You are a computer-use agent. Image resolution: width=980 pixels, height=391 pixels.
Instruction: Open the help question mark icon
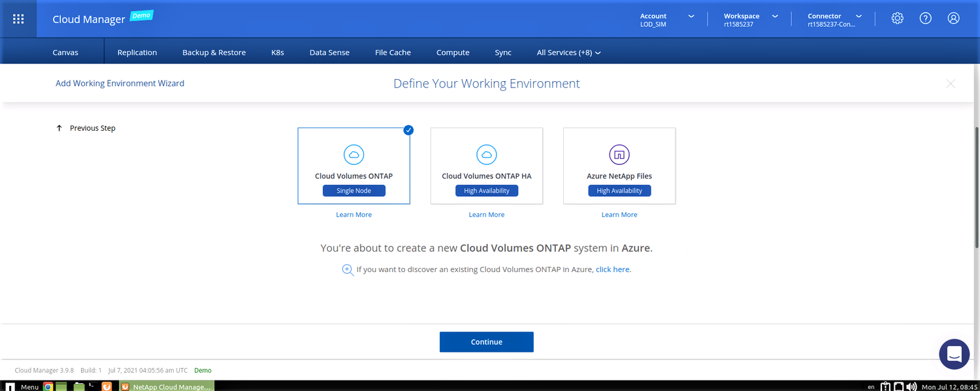coord(925,18)
